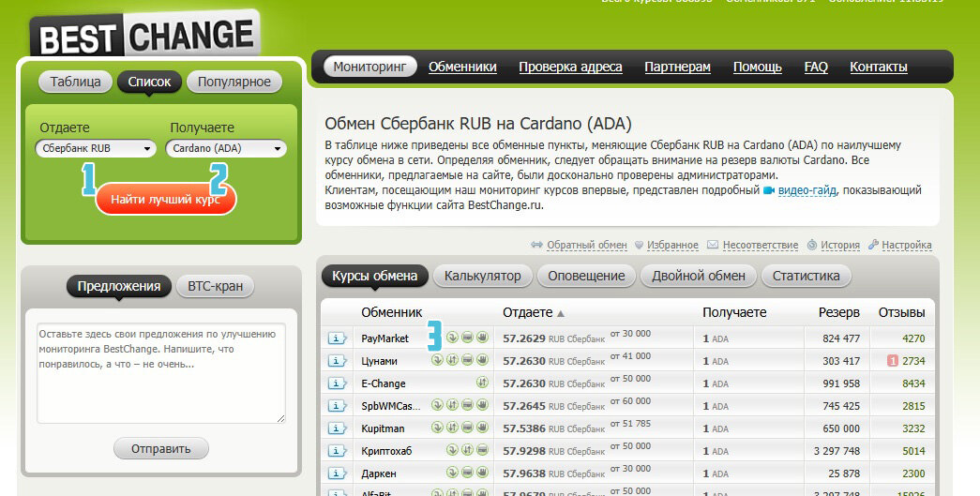Open the Оповещение tab
Image resolution: width=980 pixels, height=496 pixels.
pos(586,276)
